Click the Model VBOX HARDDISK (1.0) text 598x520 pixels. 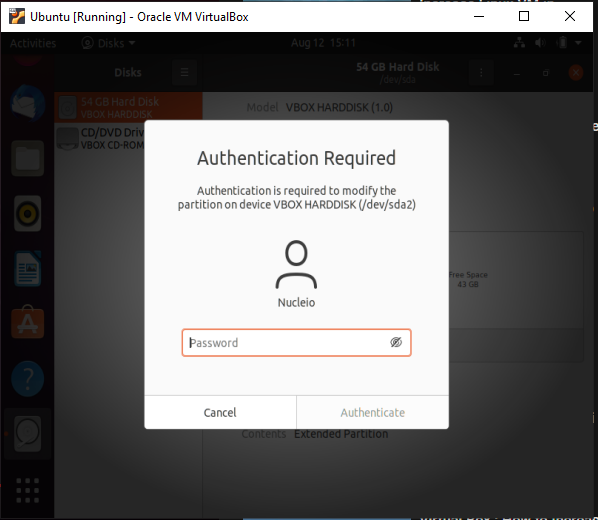click(x=320, y=107)
